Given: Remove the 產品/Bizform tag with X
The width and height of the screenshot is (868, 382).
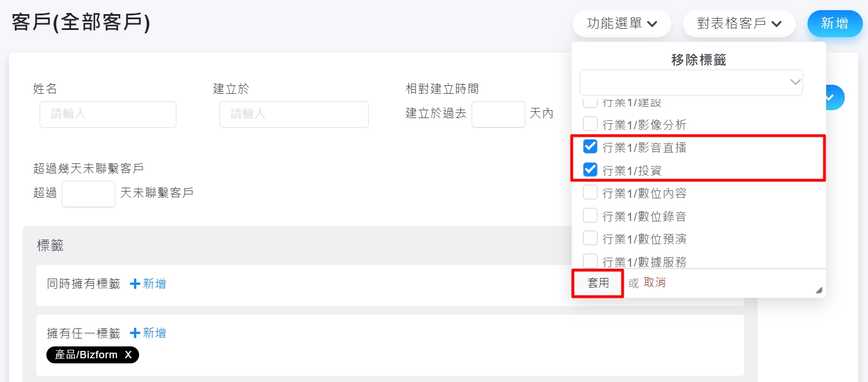Looking at the screenshot, I should pyautogui.click(x=128, y=355).
